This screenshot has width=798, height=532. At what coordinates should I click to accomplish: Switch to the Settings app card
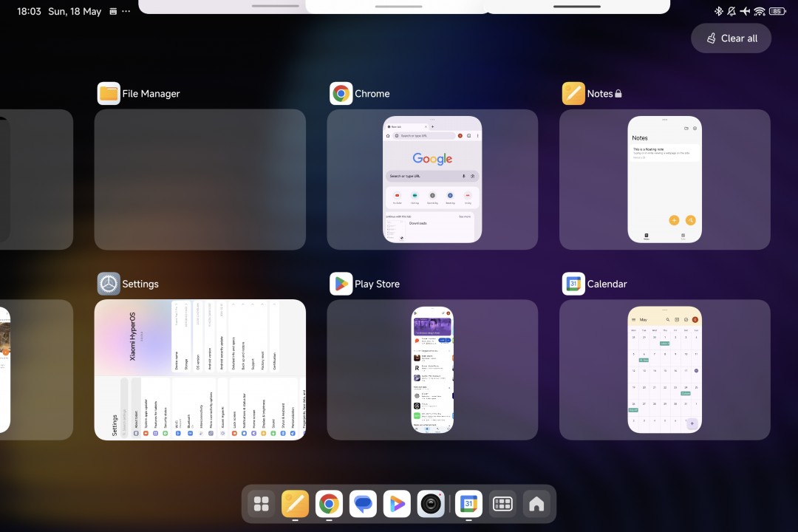click(199, 369)
